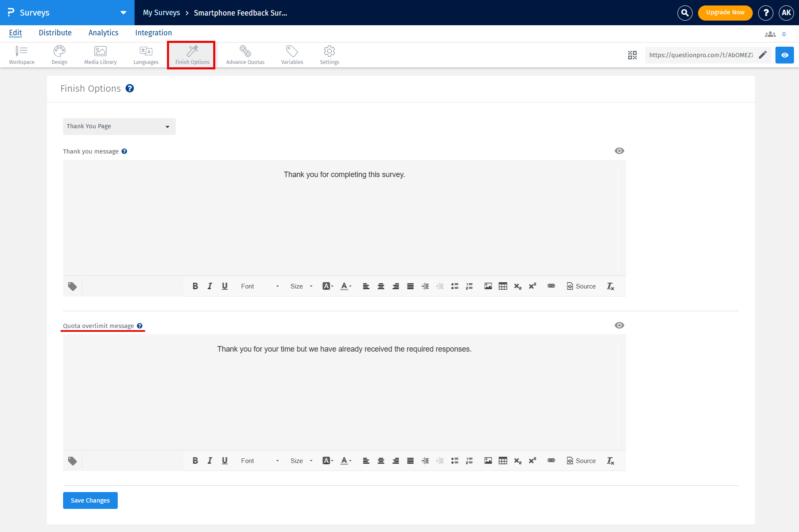This screenshot has width=799, height=532.
Task: Open the Font dropdown in top editor
Action: click(x=258, y=286)
